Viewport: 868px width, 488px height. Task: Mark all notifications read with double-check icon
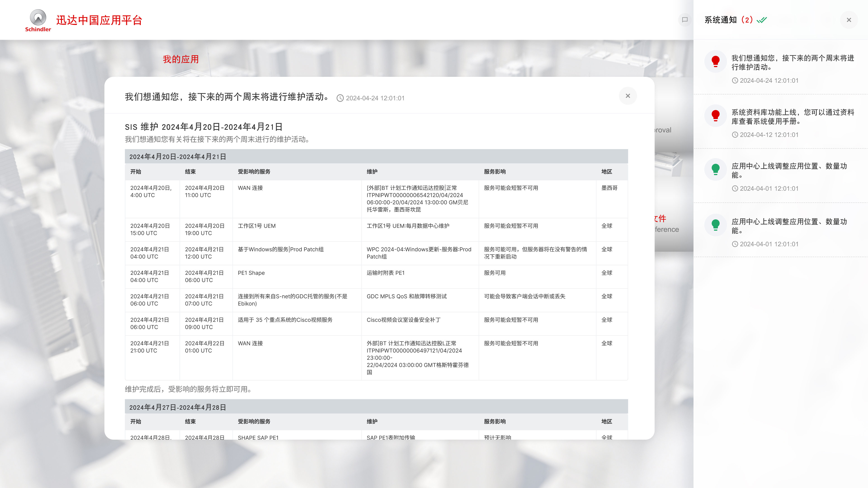tap(762, 20)
